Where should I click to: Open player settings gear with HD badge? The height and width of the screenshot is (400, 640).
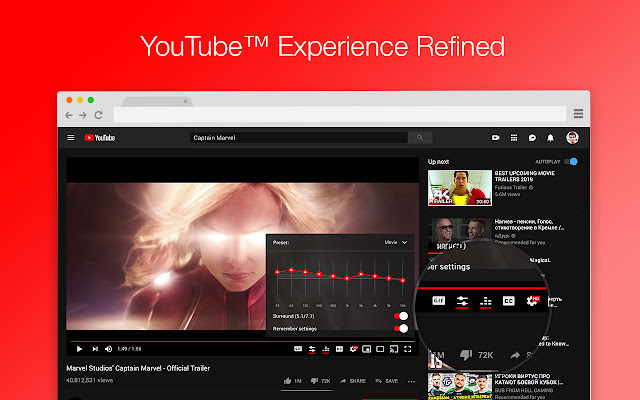[353, 349]
